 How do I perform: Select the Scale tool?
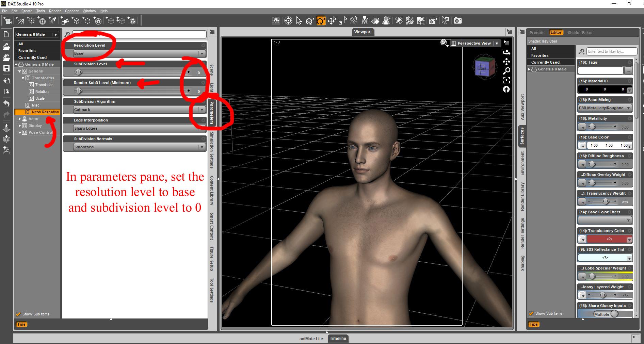[342, 21]
